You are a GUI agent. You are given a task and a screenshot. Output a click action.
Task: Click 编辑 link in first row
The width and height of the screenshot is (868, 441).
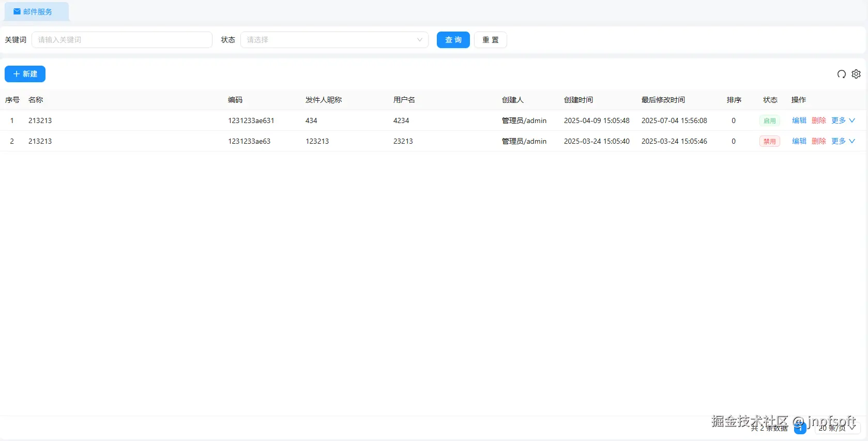point(799,120)
